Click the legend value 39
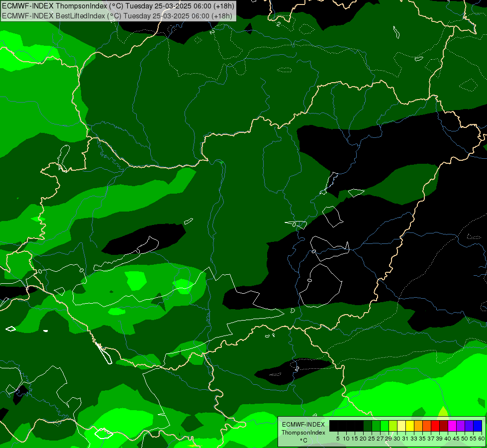This screenshot has width=487, height=448. click(x=439, y=439)
